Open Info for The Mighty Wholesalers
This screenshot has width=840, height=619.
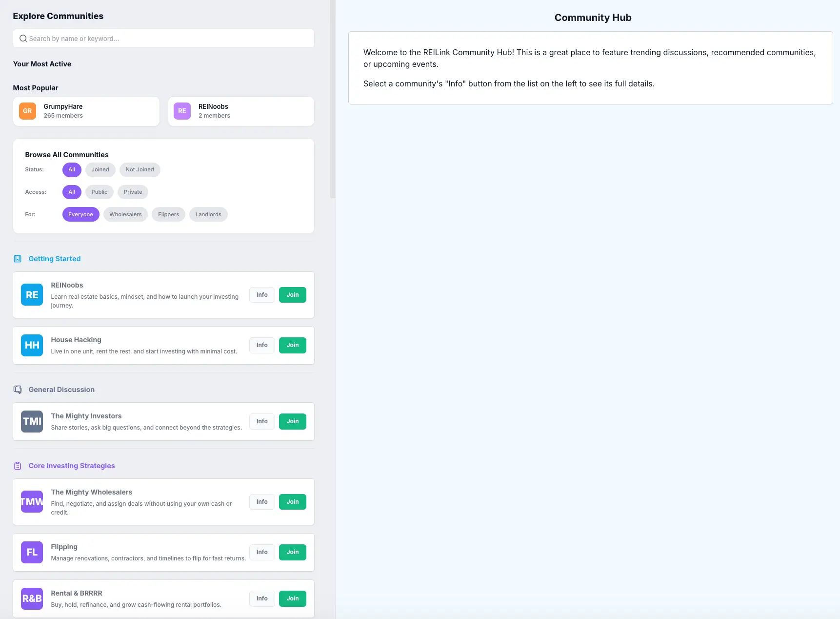(261, 501)
